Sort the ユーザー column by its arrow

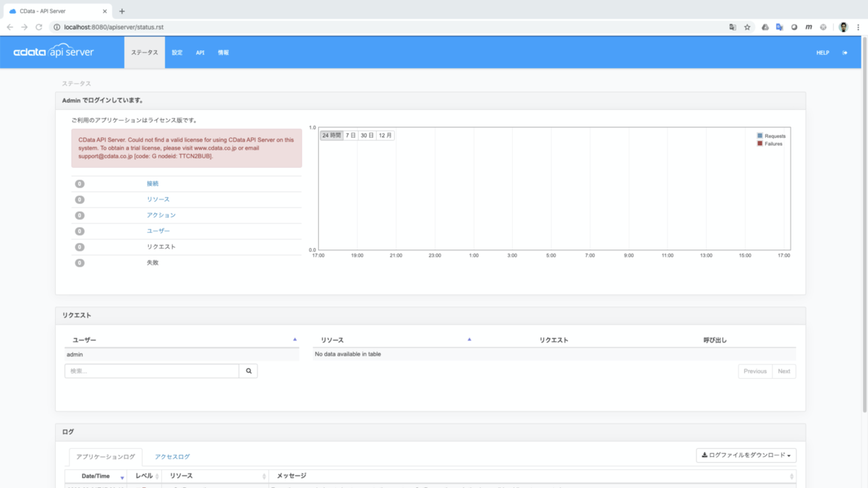click(294, 339)
